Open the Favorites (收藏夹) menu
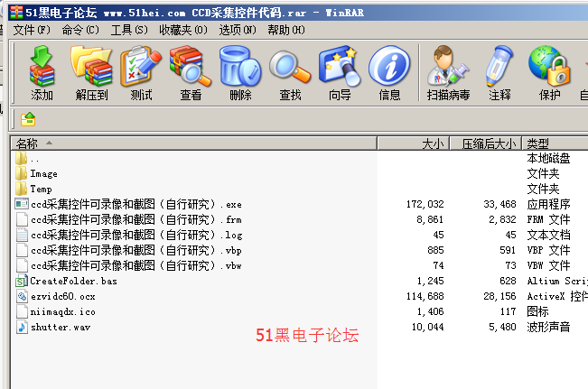 [x=183, y=30]
